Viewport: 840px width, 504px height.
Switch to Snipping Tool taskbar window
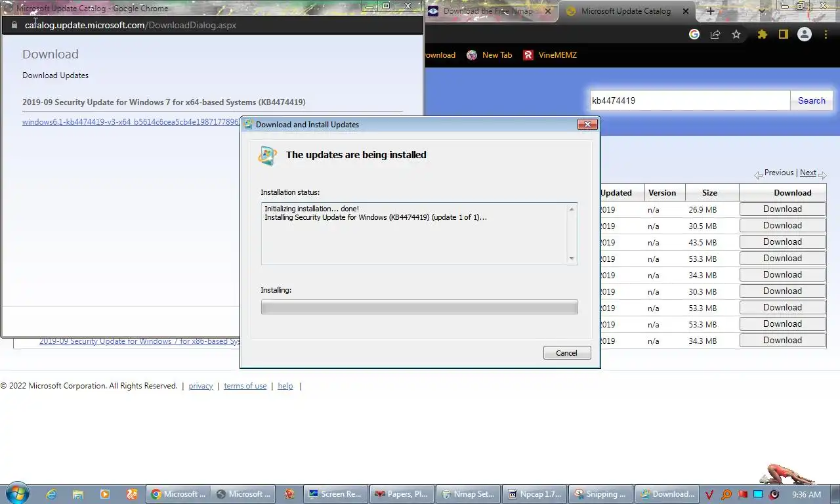tap(600, 494)
